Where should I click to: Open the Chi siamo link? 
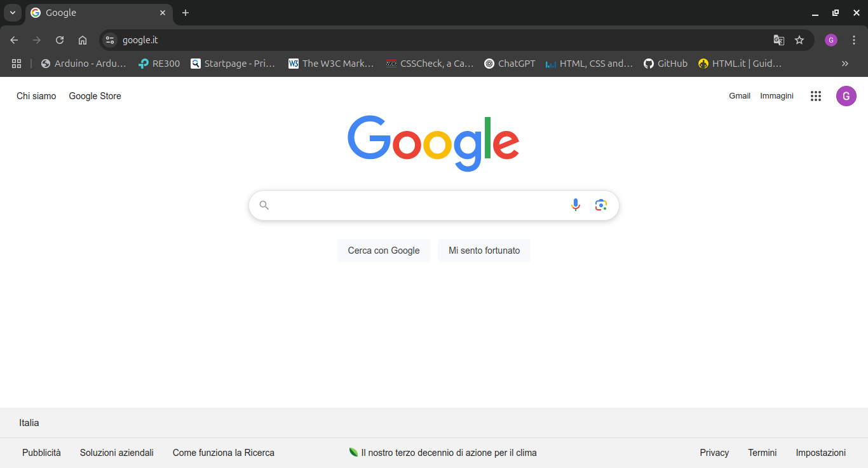pyautogui.click(x=36, y=96)
